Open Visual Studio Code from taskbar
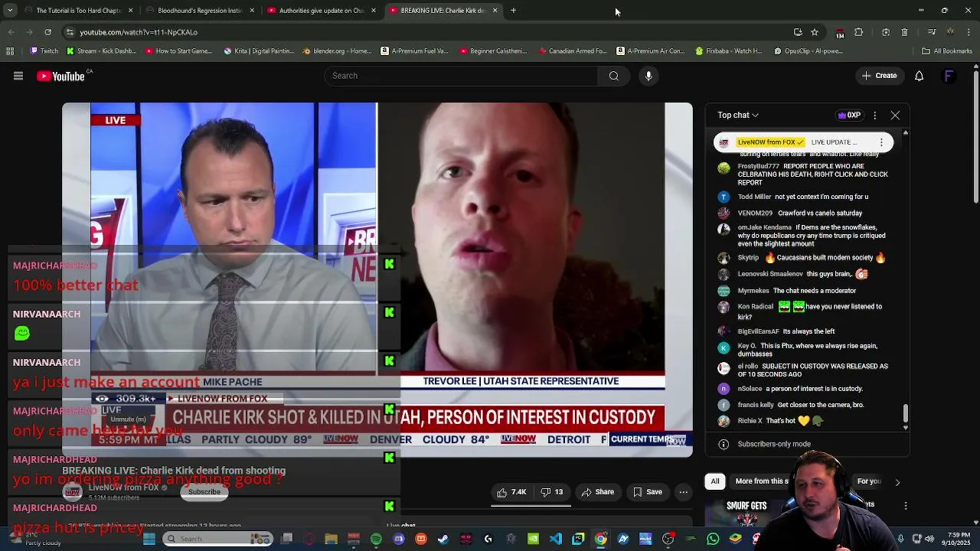Image resolution: width=980 pixels, height=551 pixels. [x=556, y=540]
